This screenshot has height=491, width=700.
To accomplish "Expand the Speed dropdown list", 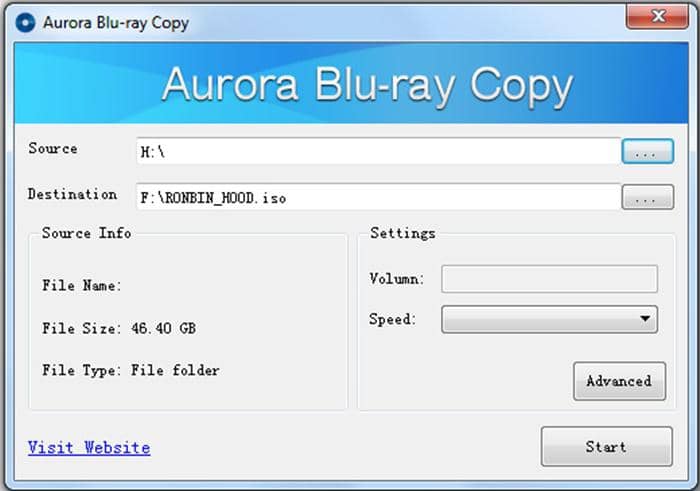I will [x=549, y=320].
